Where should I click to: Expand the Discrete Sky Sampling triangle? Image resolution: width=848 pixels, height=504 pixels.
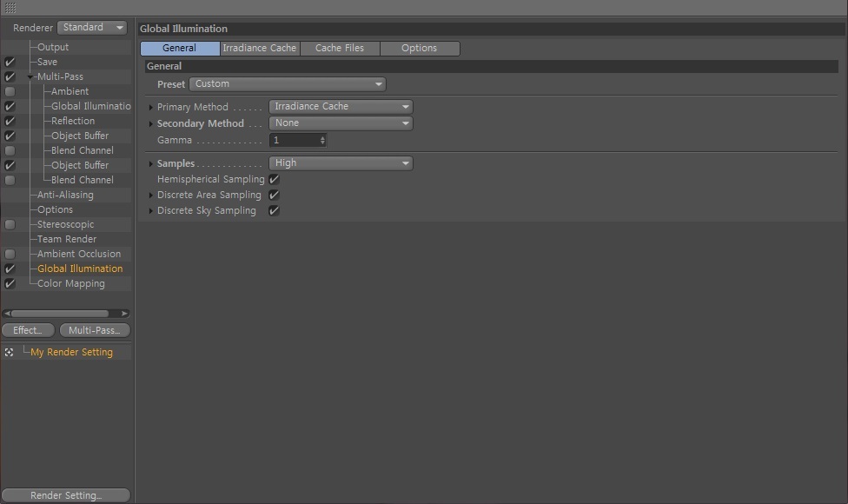tap(151, 210)
